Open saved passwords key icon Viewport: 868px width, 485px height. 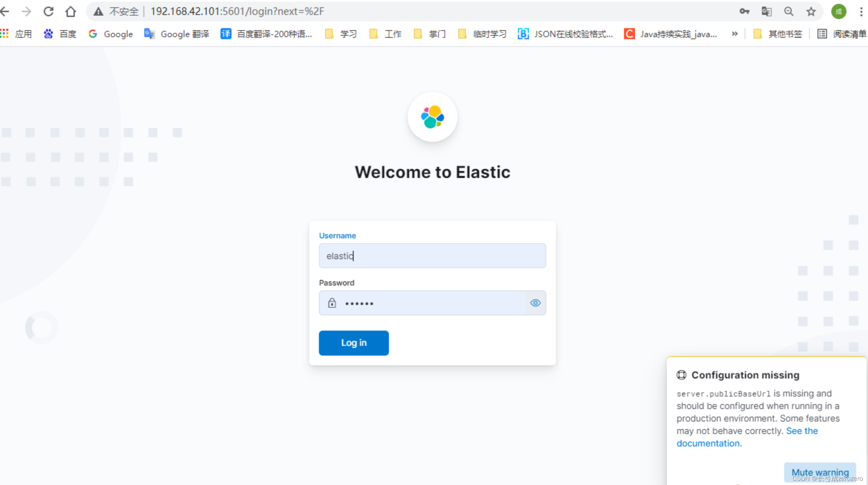pos(744,11)
